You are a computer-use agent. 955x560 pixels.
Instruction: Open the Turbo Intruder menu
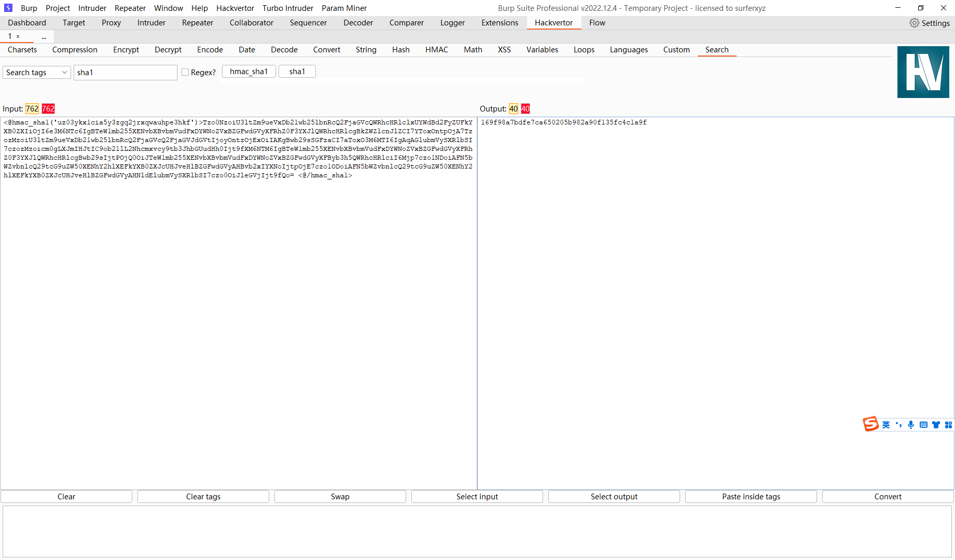(288, 8)
